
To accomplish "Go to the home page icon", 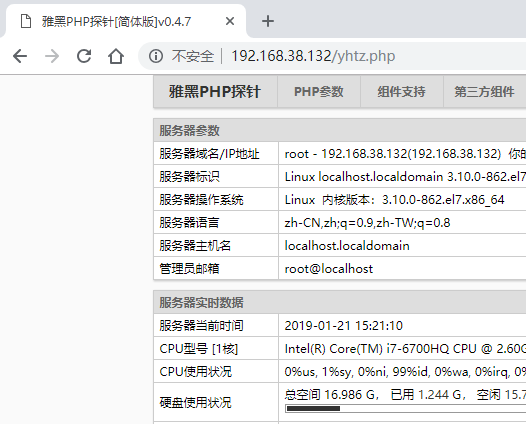I will 116,56.
